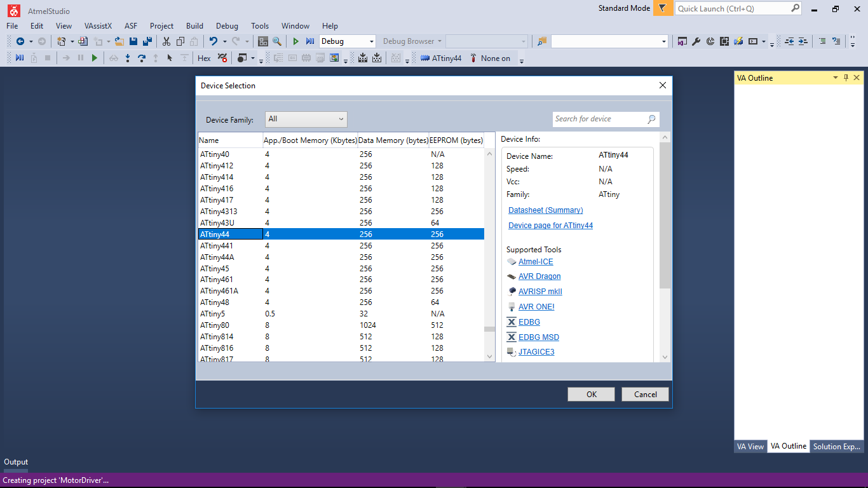This screenshot has width=868, height=488.
Task: Click the Save disk icon
Action: pyautogui.click(x=133, y=41)
